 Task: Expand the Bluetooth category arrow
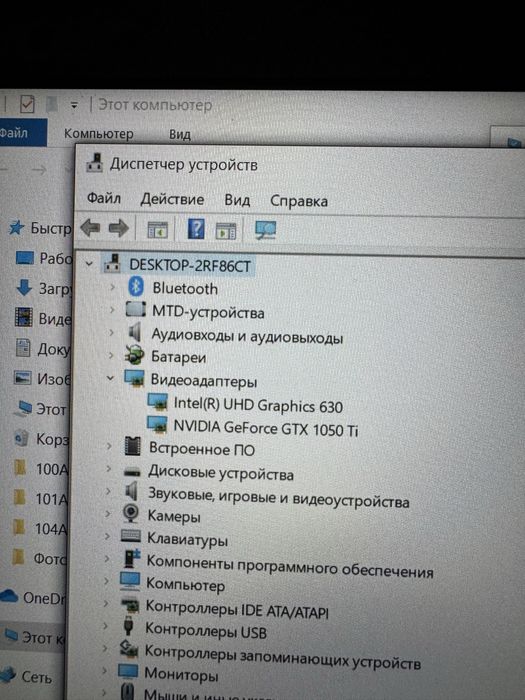112,287
